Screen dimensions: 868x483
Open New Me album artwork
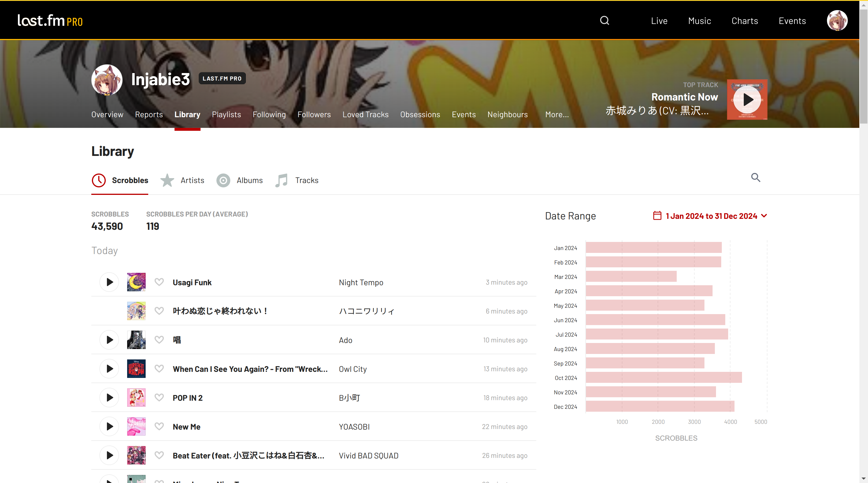136,426
